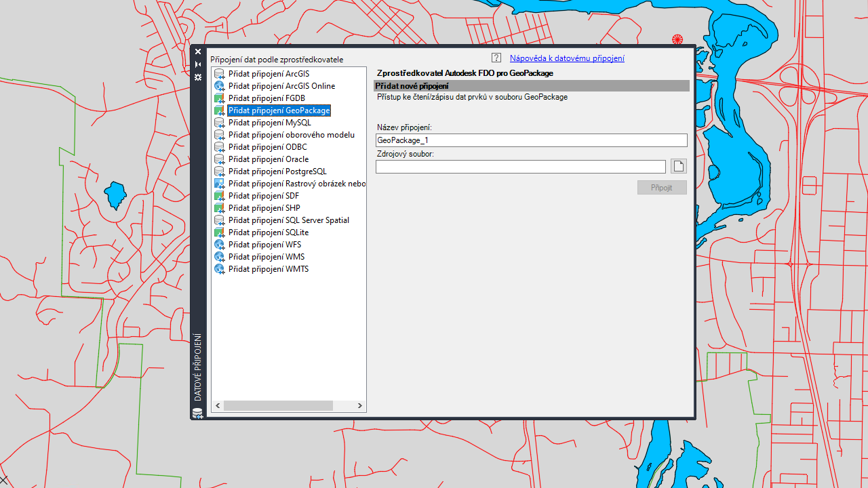This screenshot has height=488, width=868.
Task: Select Přidat připojení MySQL
Action: point(269,123)
